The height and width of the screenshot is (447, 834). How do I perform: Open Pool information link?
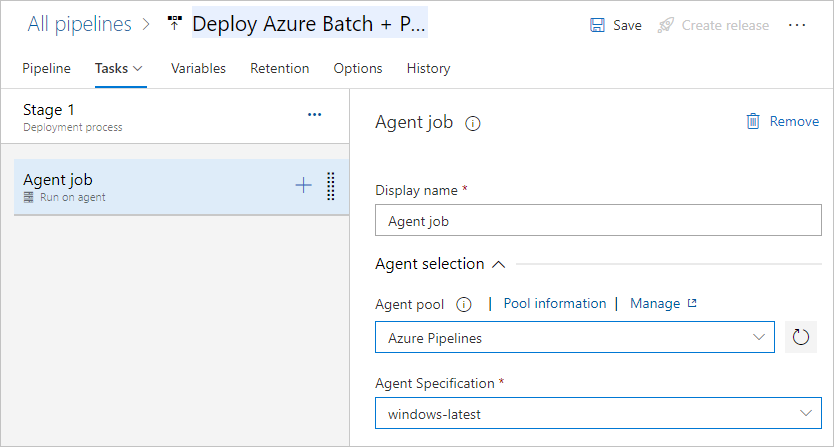(x=555, y=303)
